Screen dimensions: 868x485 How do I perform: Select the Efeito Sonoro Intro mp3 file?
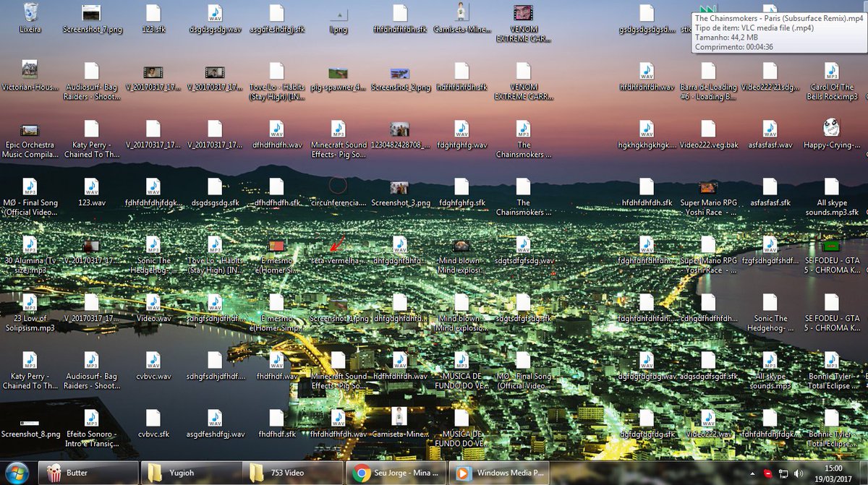pos(91,426)
